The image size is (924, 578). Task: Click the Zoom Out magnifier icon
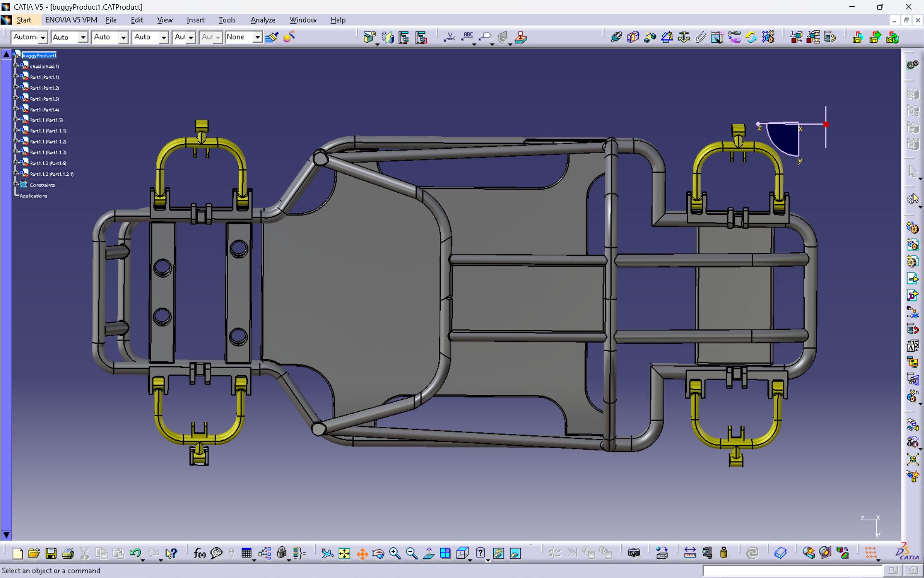point(412,553)
